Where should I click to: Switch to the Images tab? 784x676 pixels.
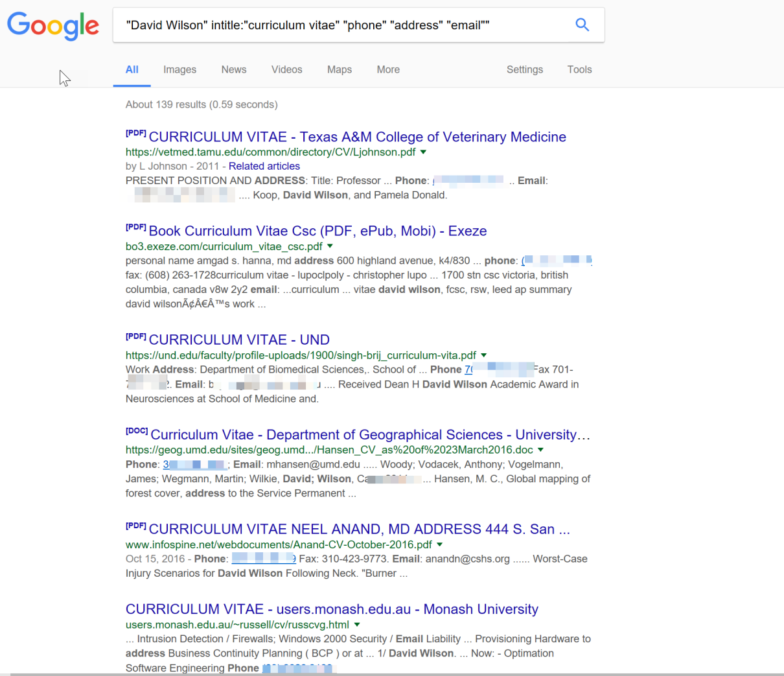(179, 69)
